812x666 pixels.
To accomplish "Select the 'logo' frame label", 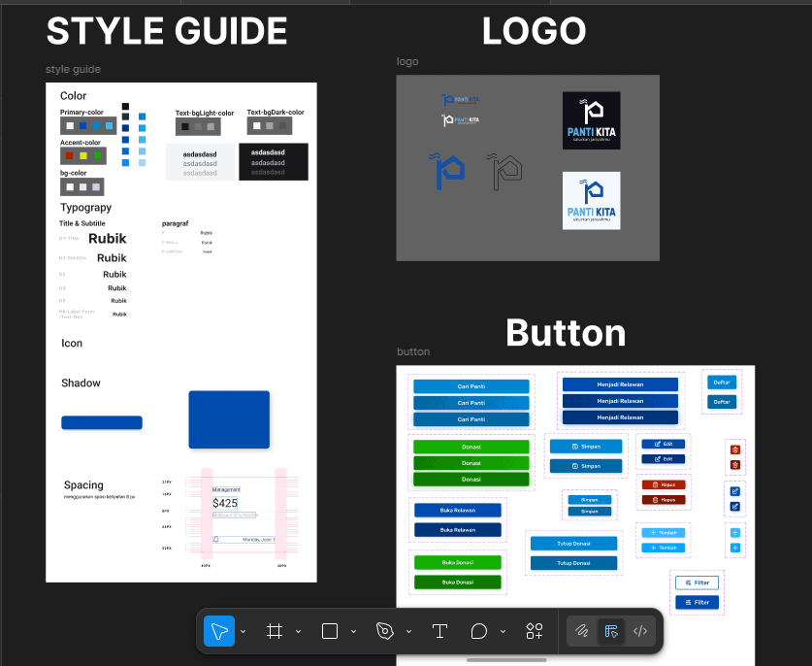I will [407, 61].
